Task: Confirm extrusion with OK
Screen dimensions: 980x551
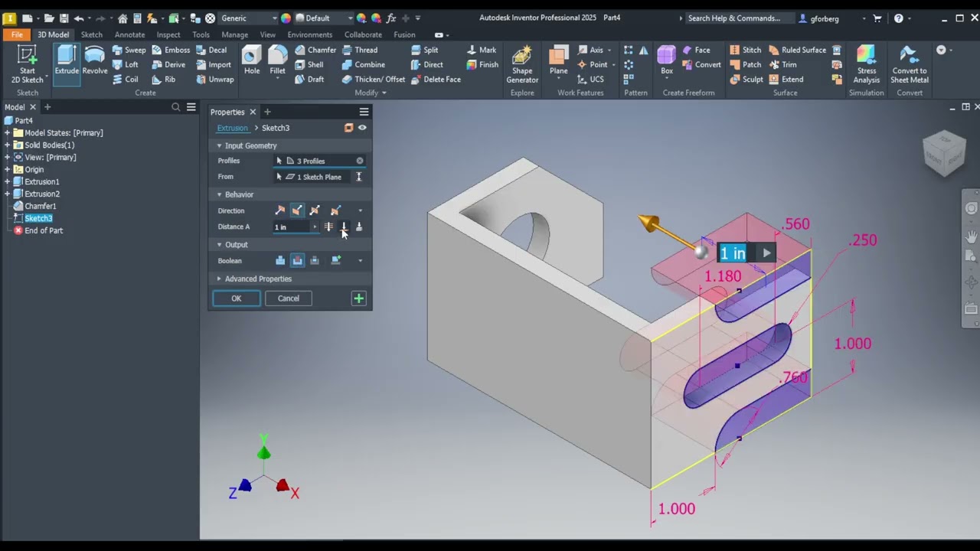Action: coord(237,298)
